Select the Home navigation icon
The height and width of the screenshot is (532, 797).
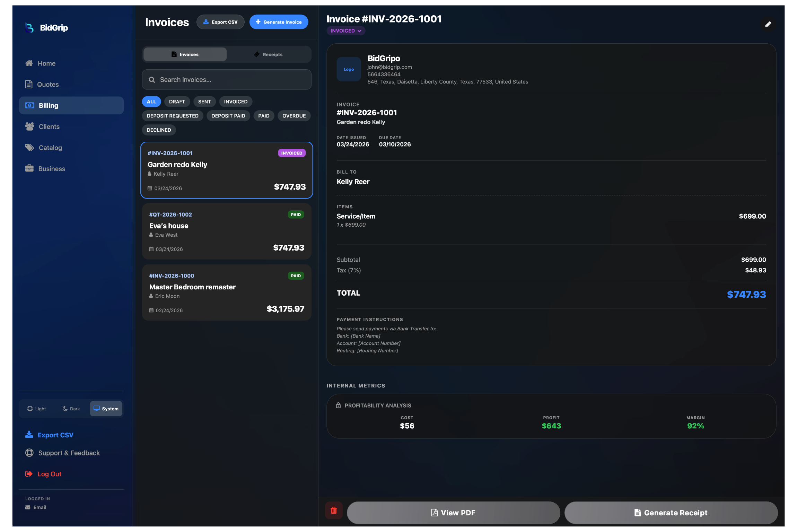point(29,63)
